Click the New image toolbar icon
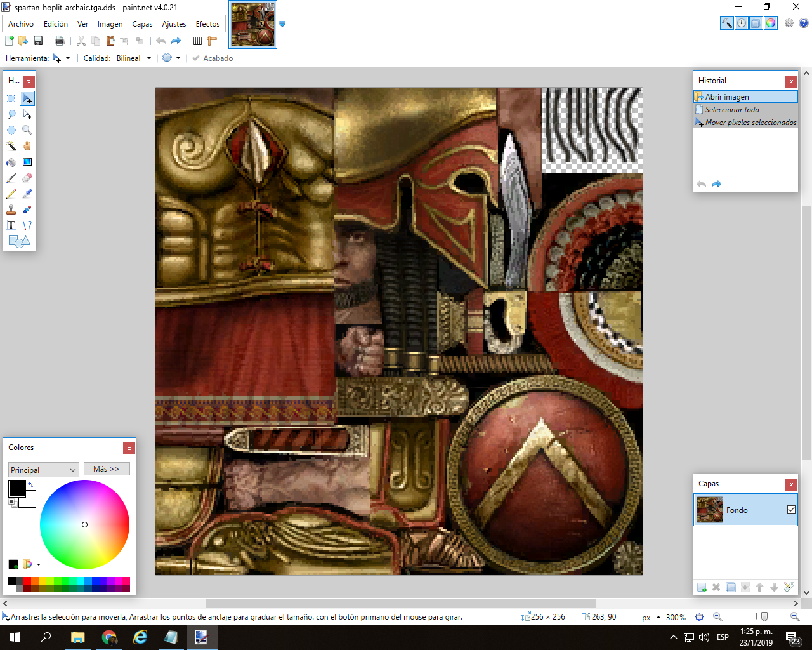Viewport: 812px width, 650px height. coord(10,41)
